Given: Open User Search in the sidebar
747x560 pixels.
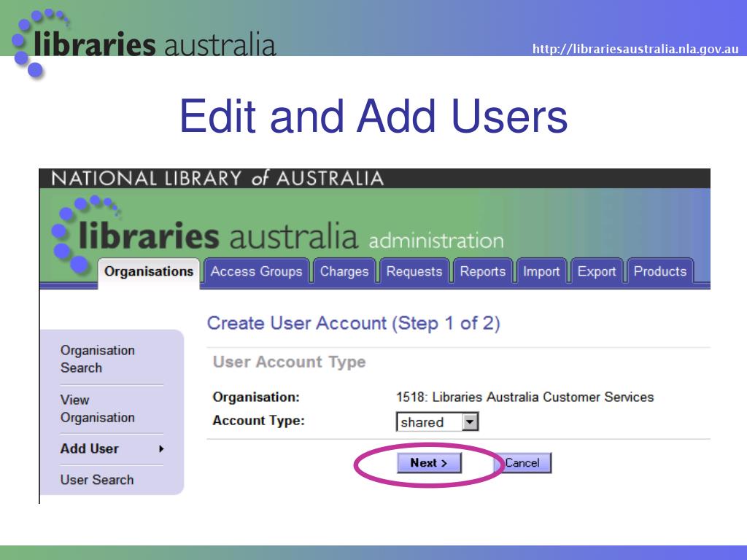Looking at the screenshot, I should coord(97,480).
